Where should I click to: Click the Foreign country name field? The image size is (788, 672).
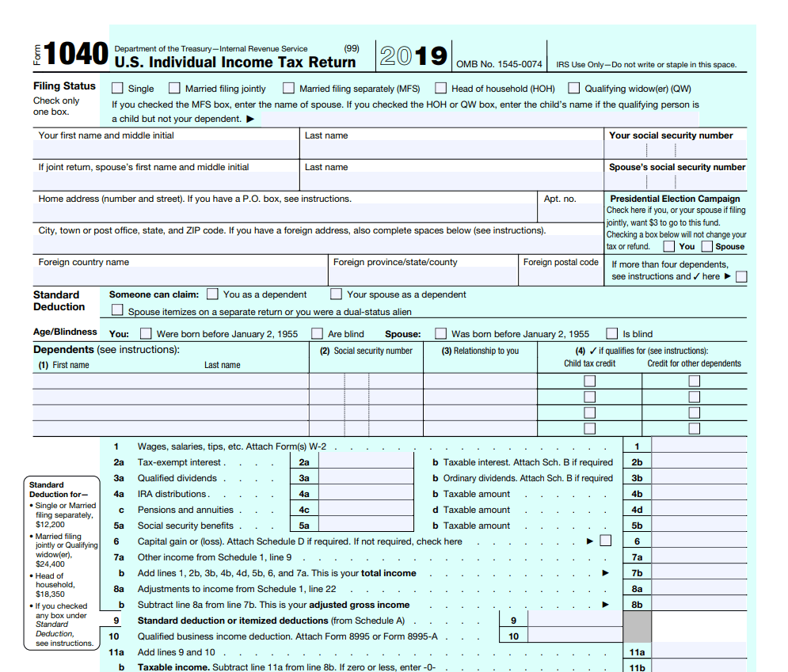tap(181, 277)
